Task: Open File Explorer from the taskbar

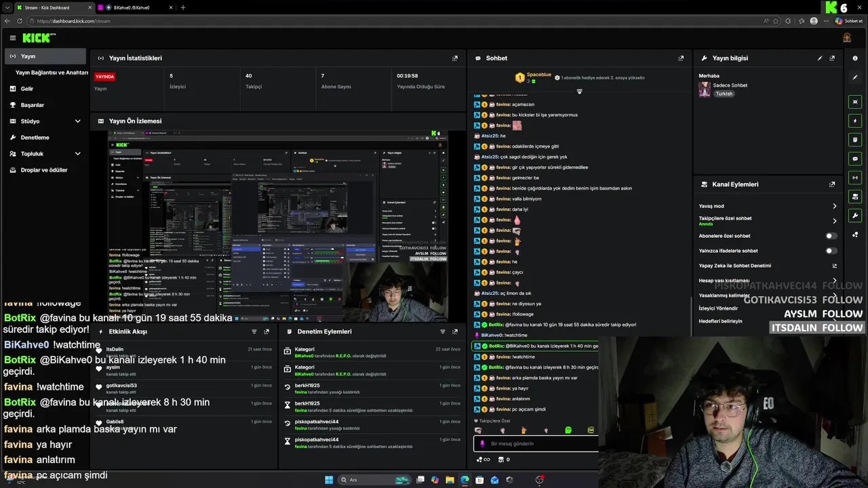Action: (450, 480)
